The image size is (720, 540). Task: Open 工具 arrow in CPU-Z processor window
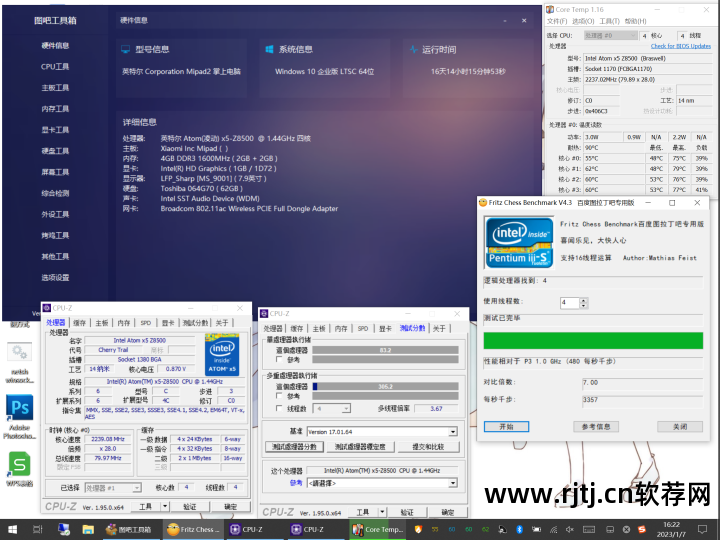(x=165, y=506)
